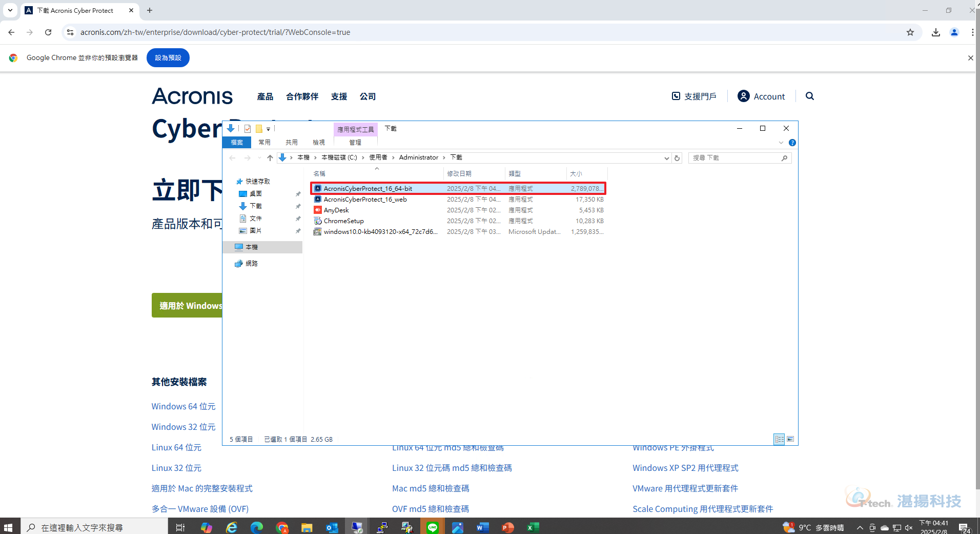Open 圖片 in the navigation pane

click(x=256, y=230)
